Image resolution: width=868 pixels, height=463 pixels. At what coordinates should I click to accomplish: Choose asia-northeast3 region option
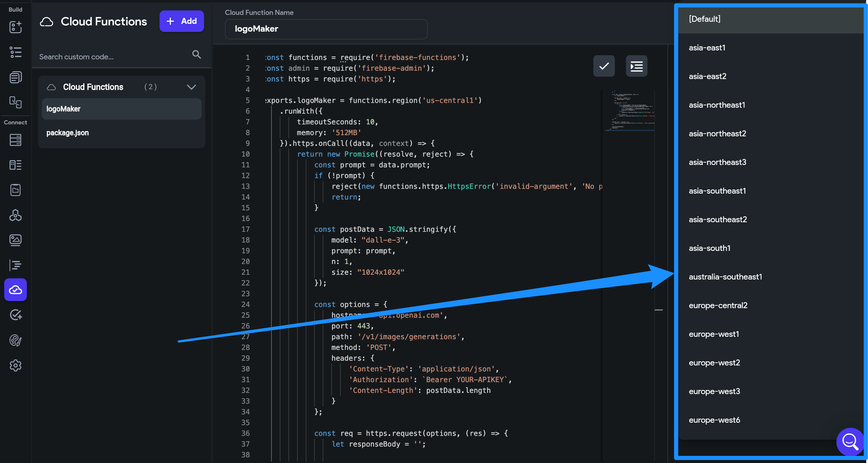[x=771, y=162]
